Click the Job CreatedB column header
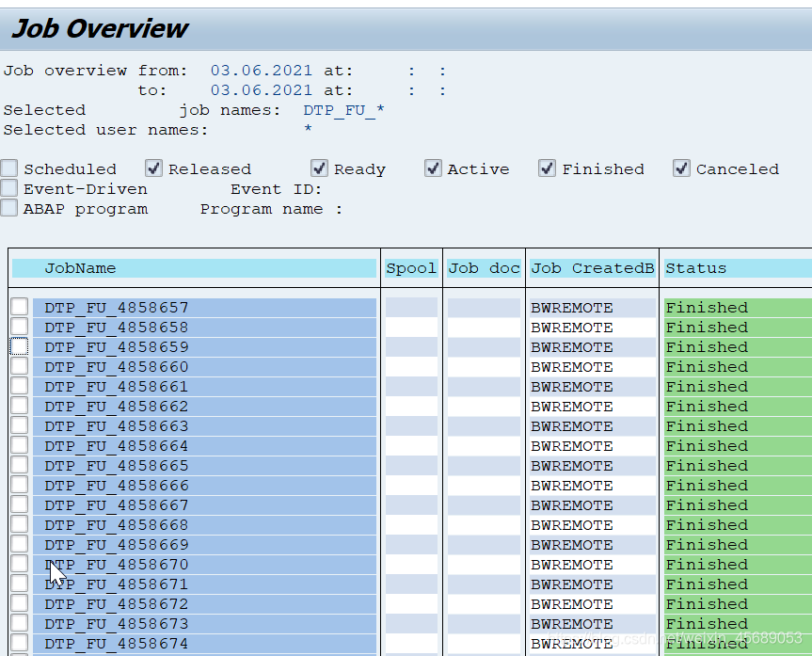Screen dimensions: 812x656 [593, 268]
